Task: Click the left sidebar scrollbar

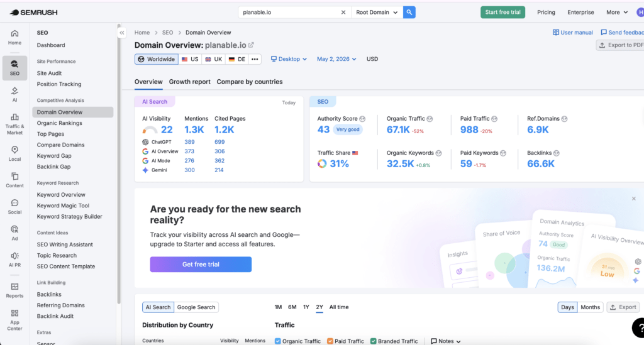Action: click(119, 164)
